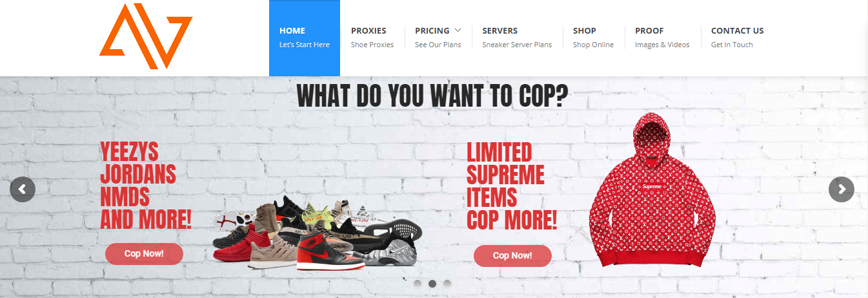Open the Pricing menu
This screenshot has width=868, height=298.
(438, 37)
